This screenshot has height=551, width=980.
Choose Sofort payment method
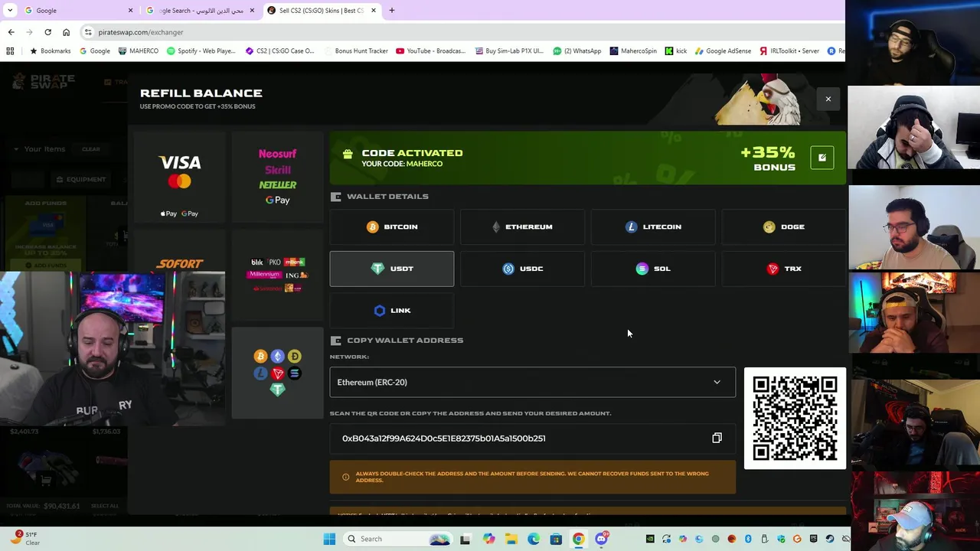(x=180, y=264)
